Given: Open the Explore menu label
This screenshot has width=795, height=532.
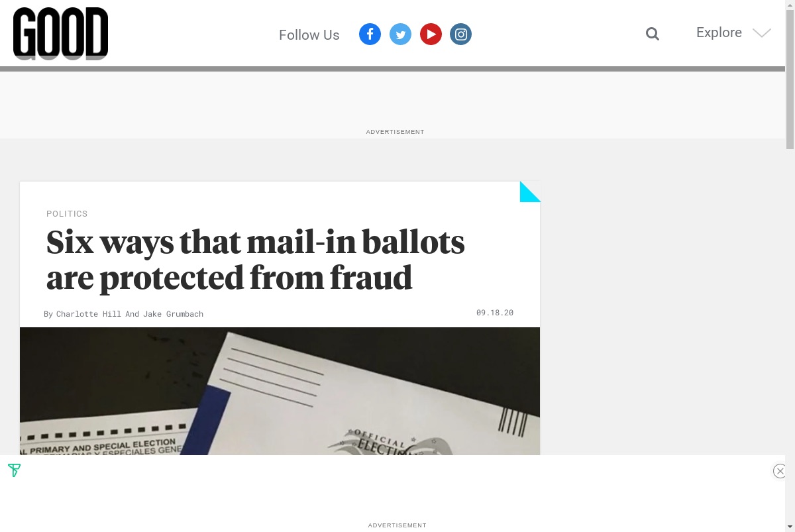Looking at the screenshot, I should [719, 32].
